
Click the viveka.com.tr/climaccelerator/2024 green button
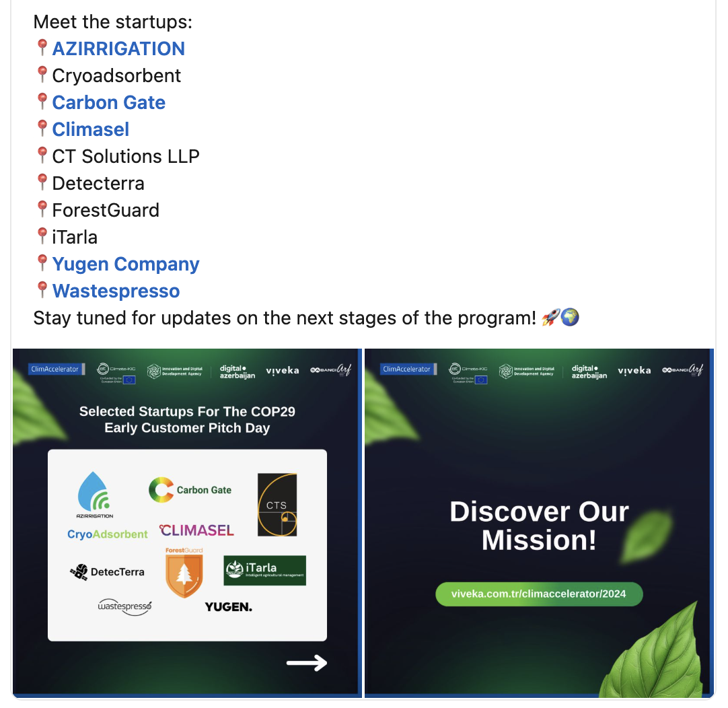pos(539,594)
